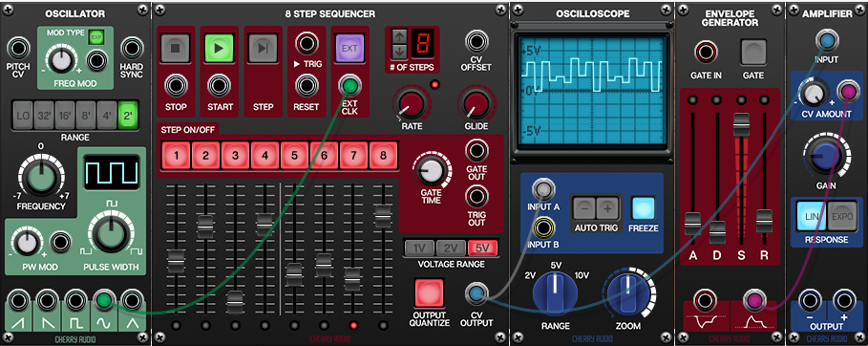Select the 5V voltage range

(483, 249)
